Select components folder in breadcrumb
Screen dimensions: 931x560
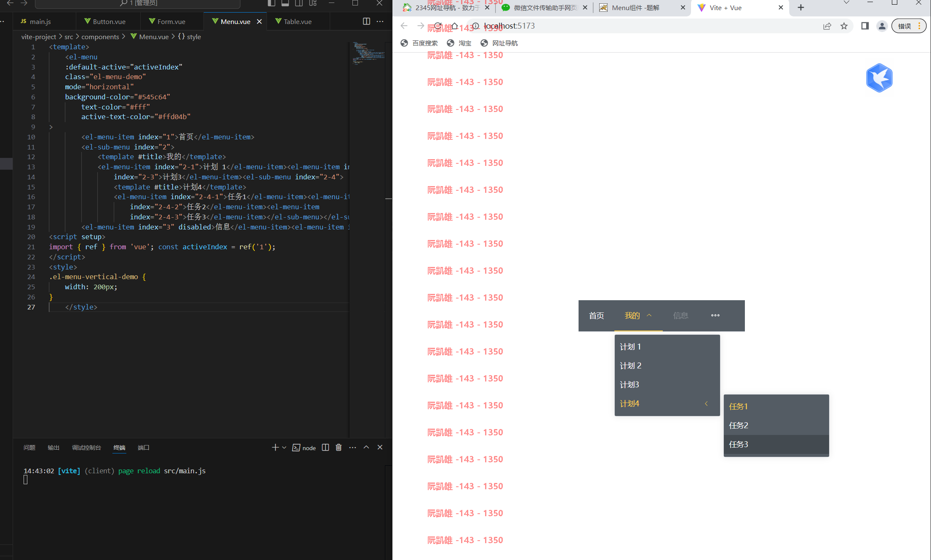click(x=100, y=37)
